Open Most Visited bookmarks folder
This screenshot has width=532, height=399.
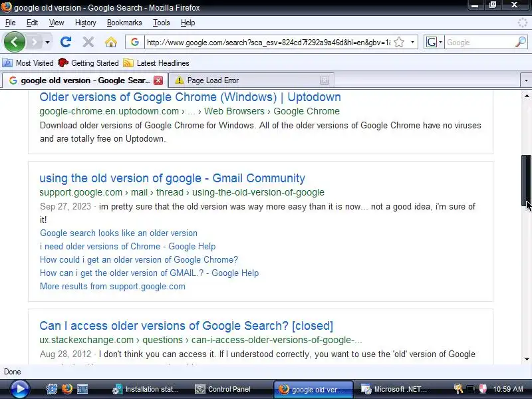(x=28, y=63)
